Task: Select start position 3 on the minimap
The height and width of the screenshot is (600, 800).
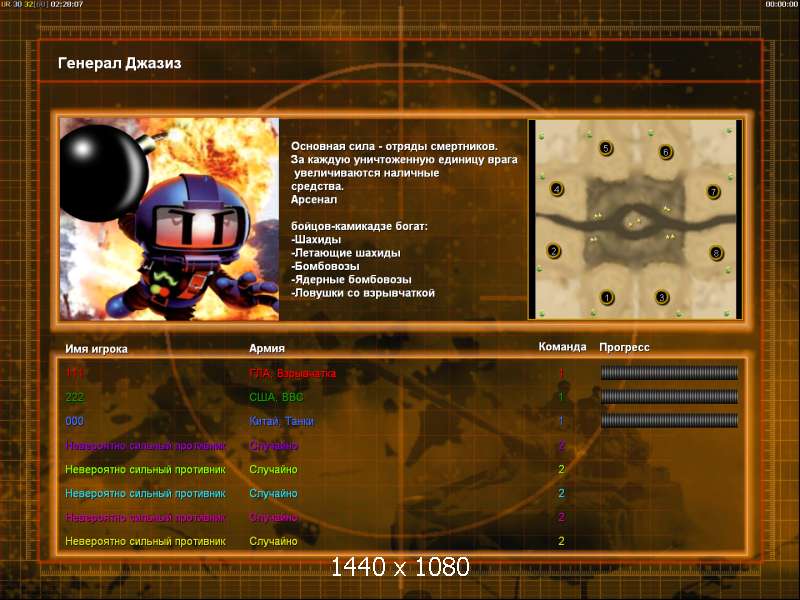Action: coord(661,297)
